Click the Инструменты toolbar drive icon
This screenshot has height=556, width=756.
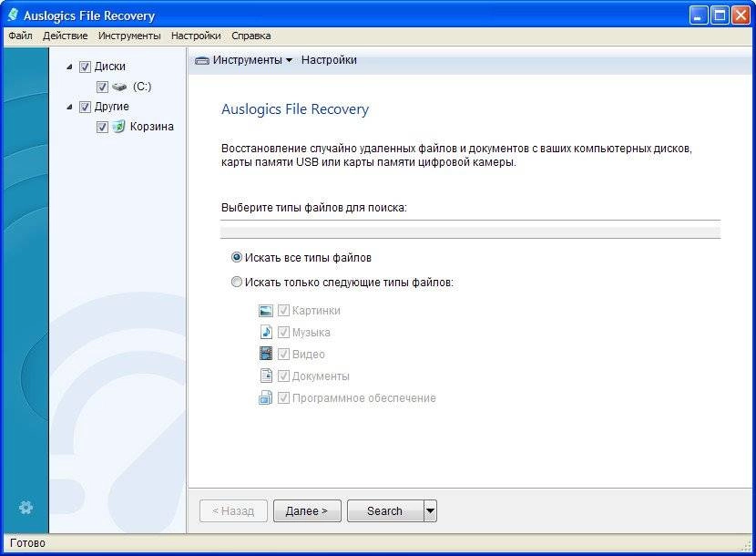[x=202, y=60]
